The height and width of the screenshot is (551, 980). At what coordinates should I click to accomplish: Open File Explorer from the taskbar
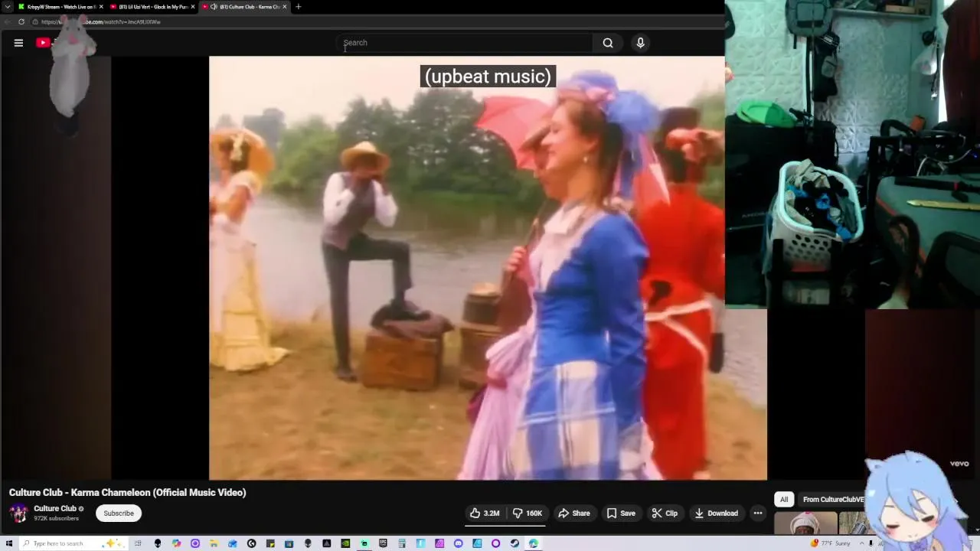[x=213, y=543]
